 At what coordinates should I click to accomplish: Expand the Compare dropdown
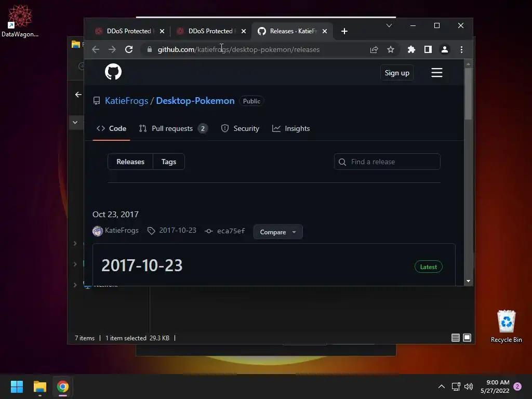(278, 232)
